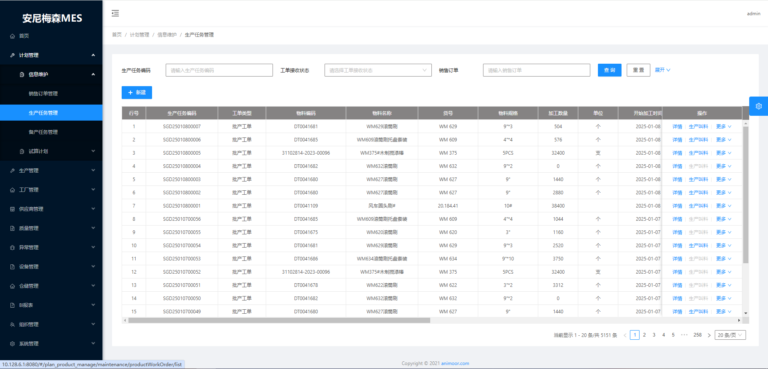Expand the 质量管理 menu chevron
The image size is (768, 369).
point(93,228)
